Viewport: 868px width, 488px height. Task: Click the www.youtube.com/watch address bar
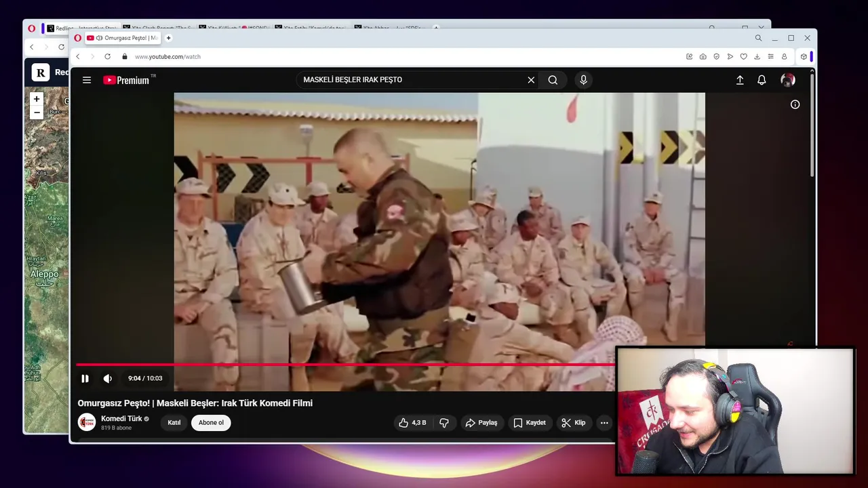click(167, 57)
